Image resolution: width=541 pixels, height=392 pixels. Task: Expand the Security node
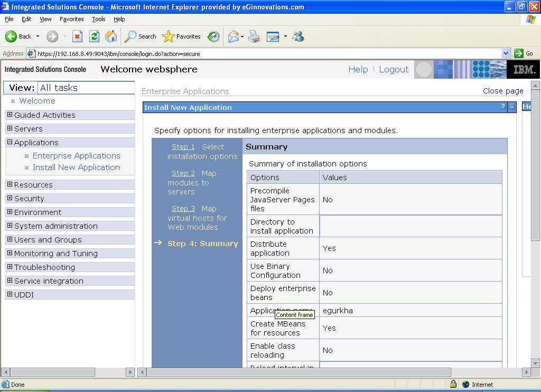pos(10,198)
